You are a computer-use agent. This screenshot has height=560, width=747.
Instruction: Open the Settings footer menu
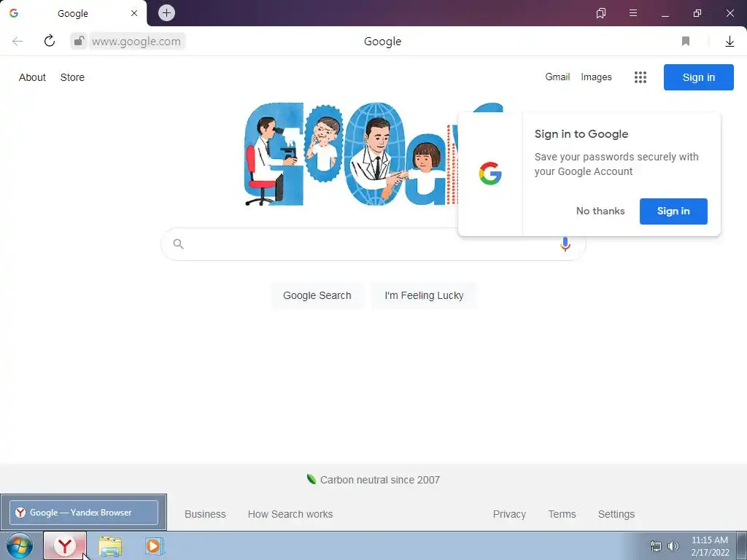pyautogui.click(x=616, y=514)
